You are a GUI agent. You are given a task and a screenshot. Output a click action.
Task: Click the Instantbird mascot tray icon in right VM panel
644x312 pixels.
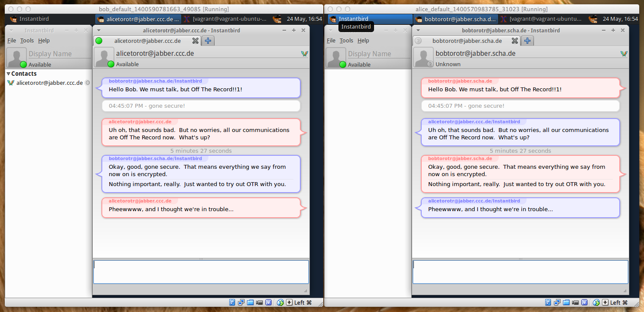592,19
